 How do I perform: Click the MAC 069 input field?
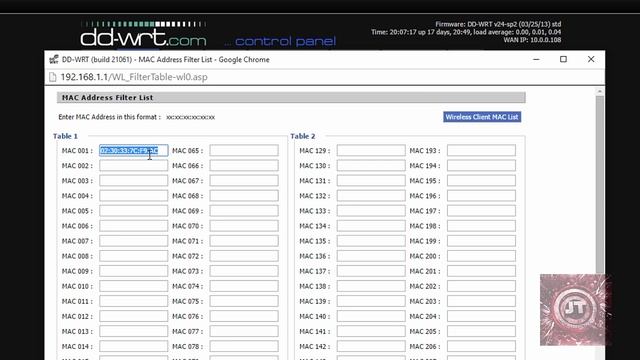click(x=244, y=211)
